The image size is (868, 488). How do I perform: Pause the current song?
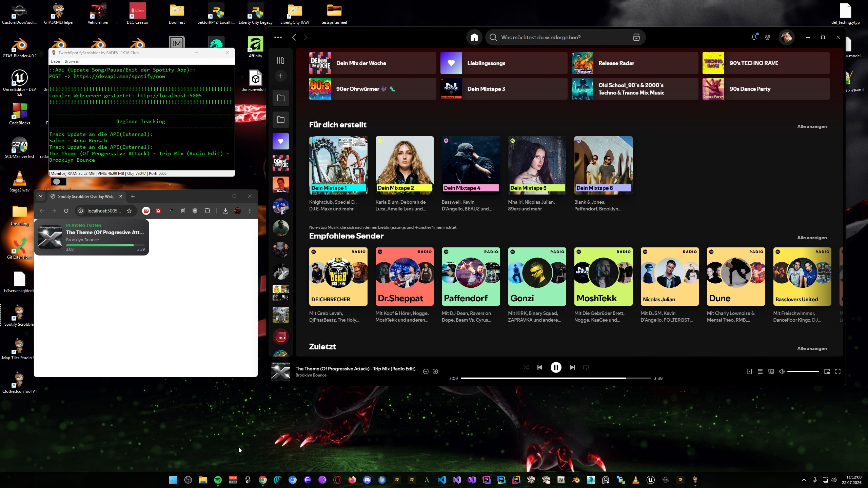coord(556,367)
